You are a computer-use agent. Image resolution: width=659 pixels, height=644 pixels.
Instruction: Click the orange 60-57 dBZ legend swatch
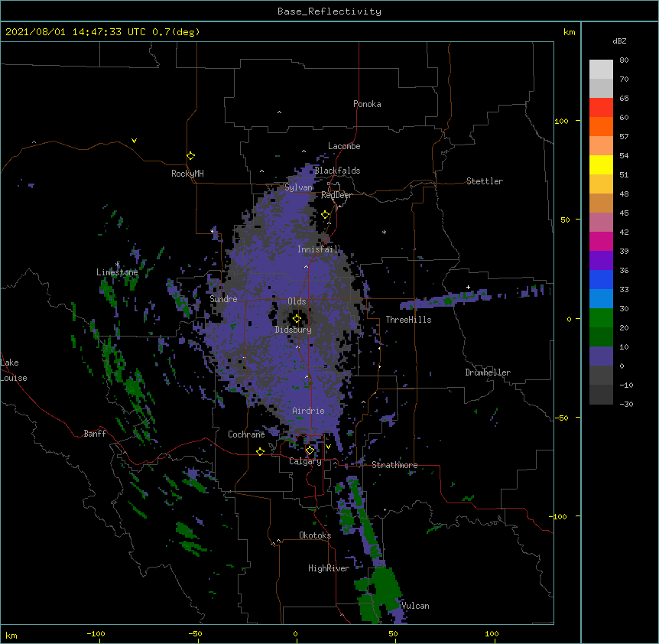click(x=601, y=126)
